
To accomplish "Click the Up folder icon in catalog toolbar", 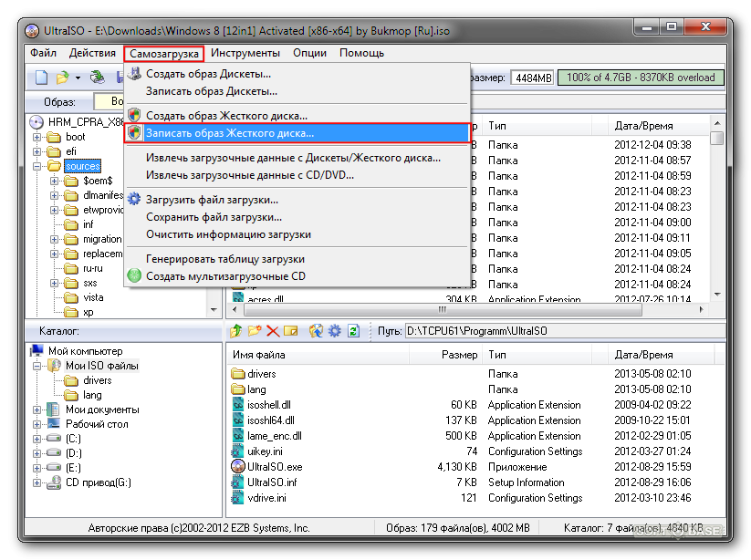I will coord(236,331).
